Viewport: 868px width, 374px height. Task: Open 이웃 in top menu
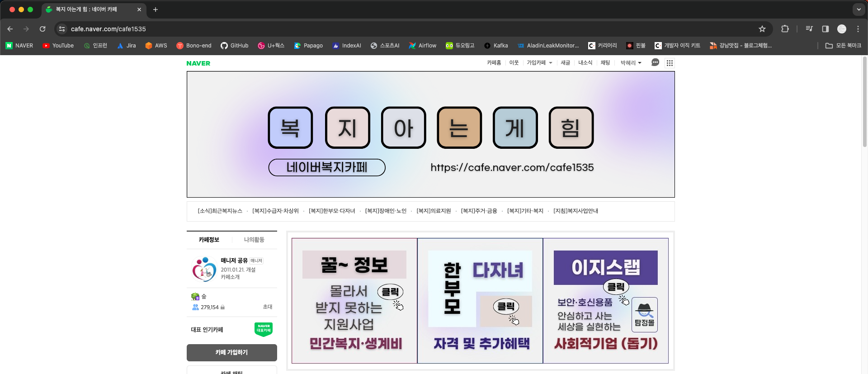click(x=514, y=63)
